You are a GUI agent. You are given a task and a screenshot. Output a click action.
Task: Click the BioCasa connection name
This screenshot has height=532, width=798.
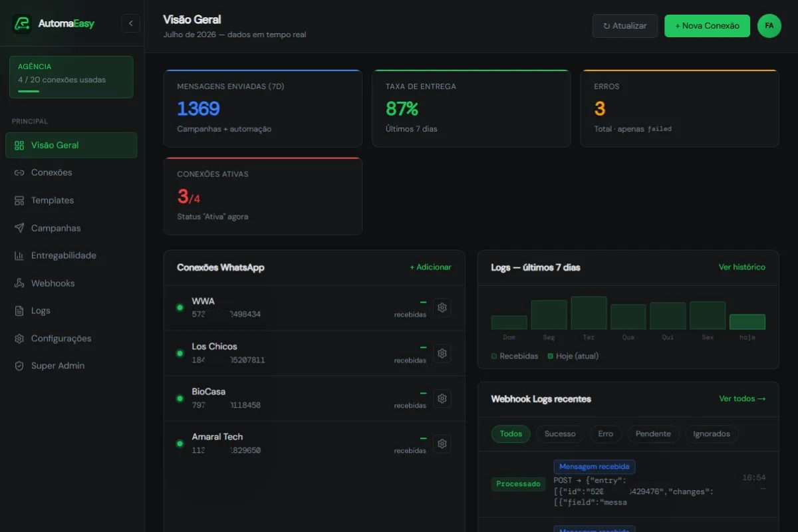[x=209, y=392]
